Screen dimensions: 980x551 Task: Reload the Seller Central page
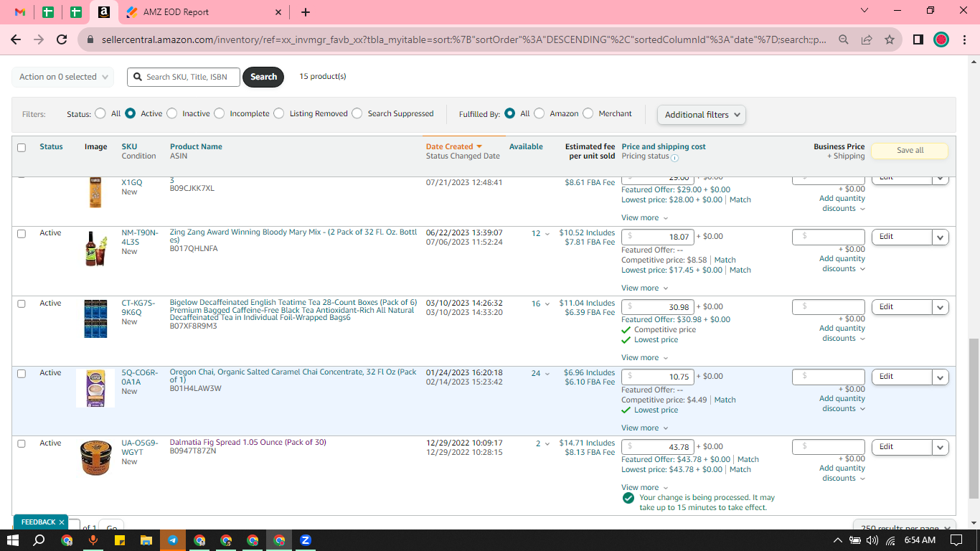coord(62,40)
